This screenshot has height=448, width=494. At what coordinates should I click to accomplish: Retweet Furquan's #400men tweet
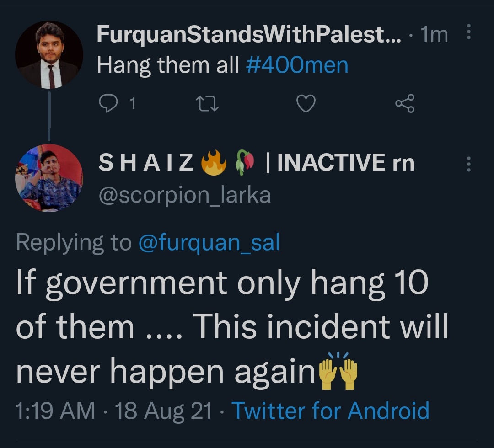click(x=207, y=104)
